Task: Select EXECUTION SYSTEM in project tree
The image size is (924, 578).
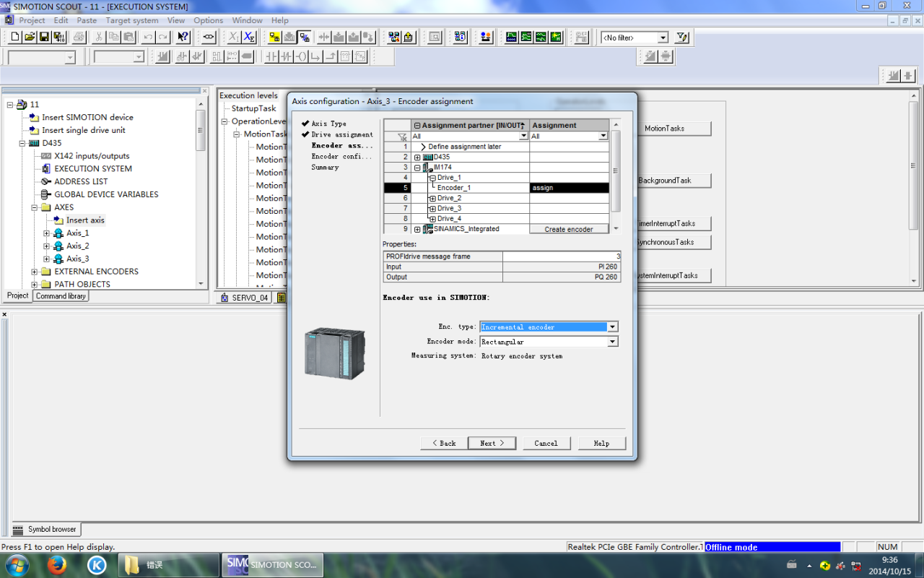Action: pyautogui.click(x=93, y=168)
